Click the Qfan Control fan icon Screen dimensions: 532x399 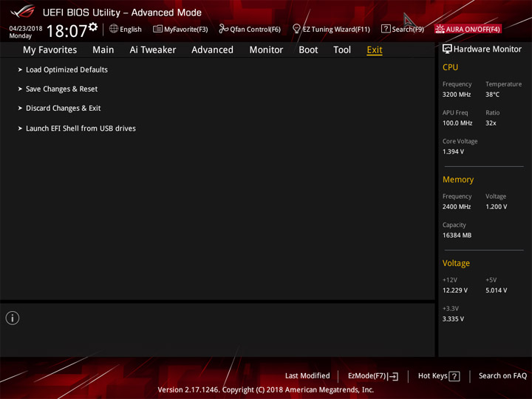click(224, 29)
